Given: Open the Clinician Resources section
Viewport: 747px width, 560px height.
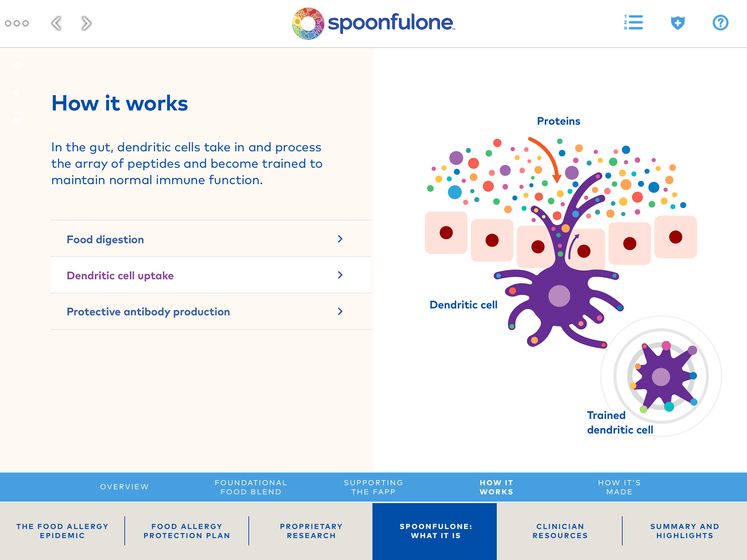Looking at the screenshot, I should point(560,531).
